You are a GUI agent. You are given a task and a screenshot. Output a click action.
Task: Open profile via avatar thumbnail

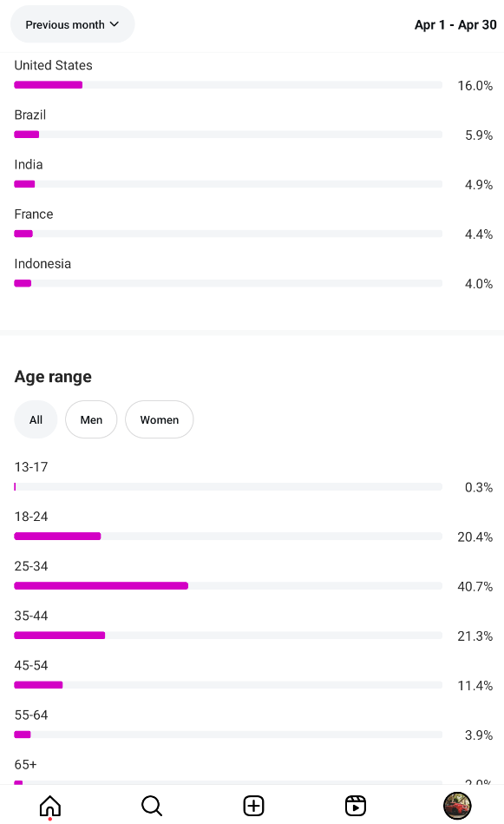pos(457,806)
